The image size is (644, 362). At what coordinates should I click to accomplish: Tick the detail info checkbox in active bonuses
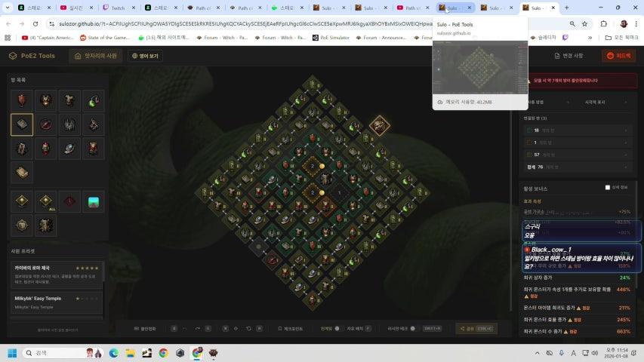pos(608,188)
